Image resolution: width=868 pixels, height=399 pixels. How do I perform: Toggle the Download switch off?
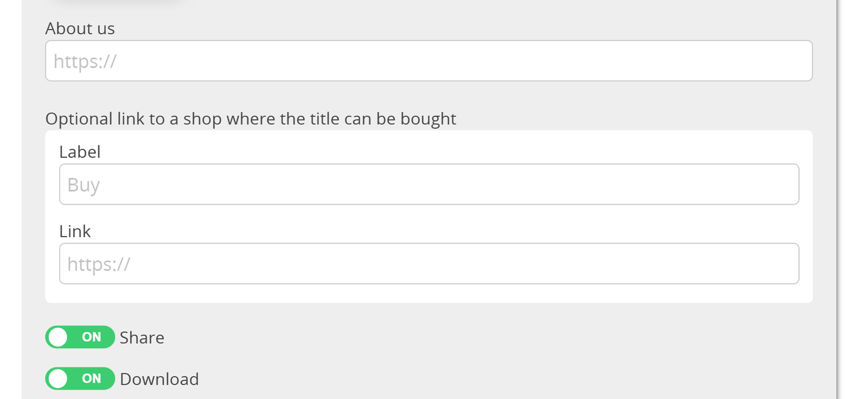[80, 379]
